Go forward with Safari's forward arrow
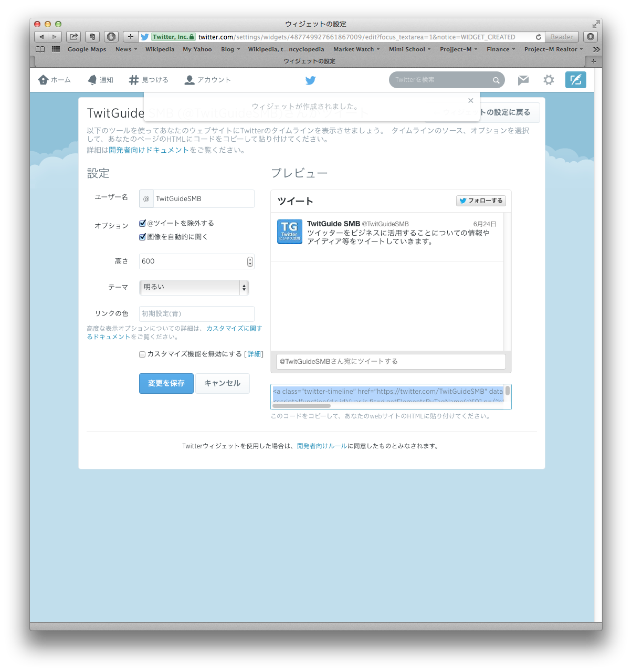Viewport: 632px width, 672px height. coord(55,37)
